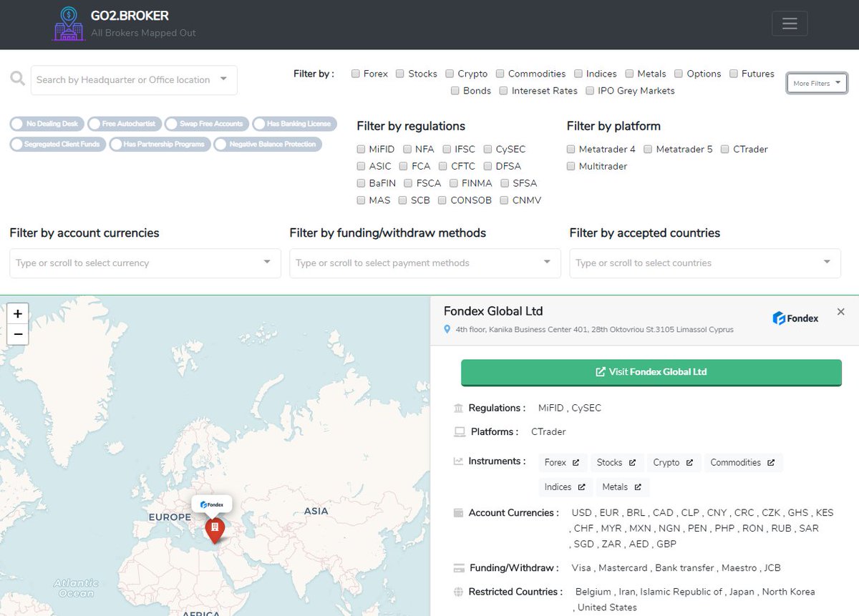Image resolution: width=859 pixels, height=616 pixels.
Task: Toggle the Segregated Client Funds switch
Action: tap(58, 145)
